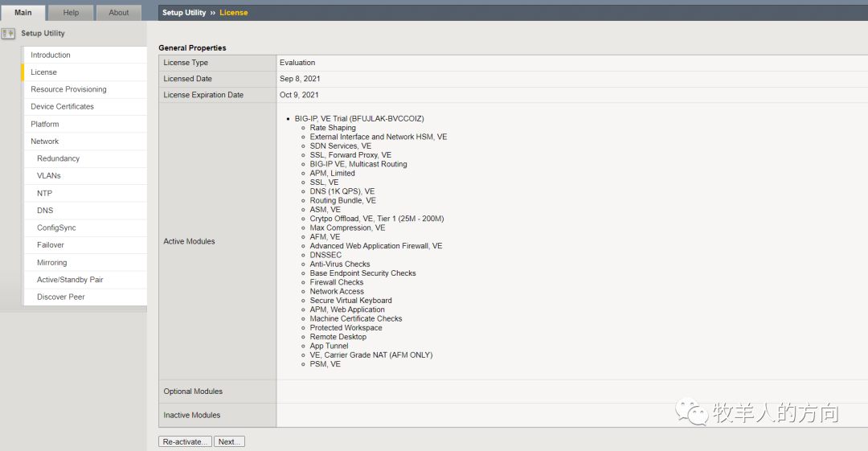Click Remote Desktop entry
Viewport: 868px width, 451px height.
338,337
